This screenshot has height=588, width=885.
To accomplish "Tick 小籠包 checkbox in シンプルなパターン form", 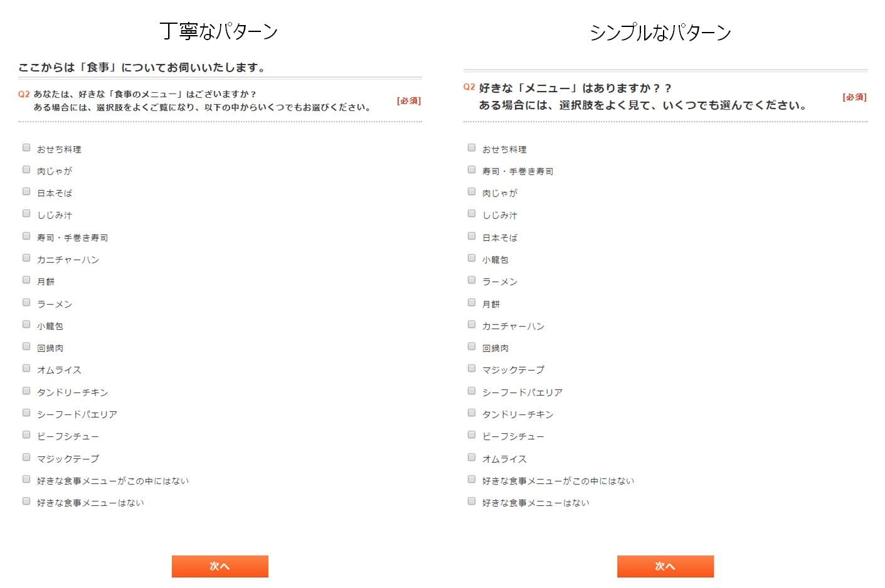I will pos(472,258).
